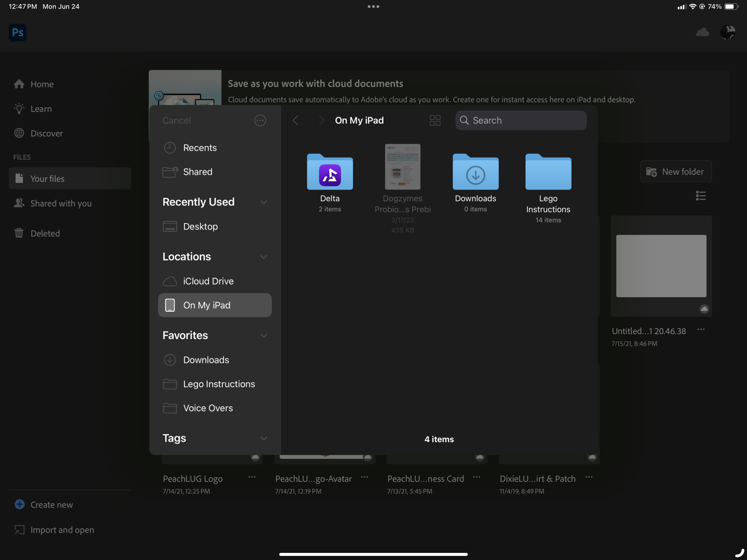Switch to icon grid view in file picker
This screenshot has width=747, height=560.
point(435,120)
